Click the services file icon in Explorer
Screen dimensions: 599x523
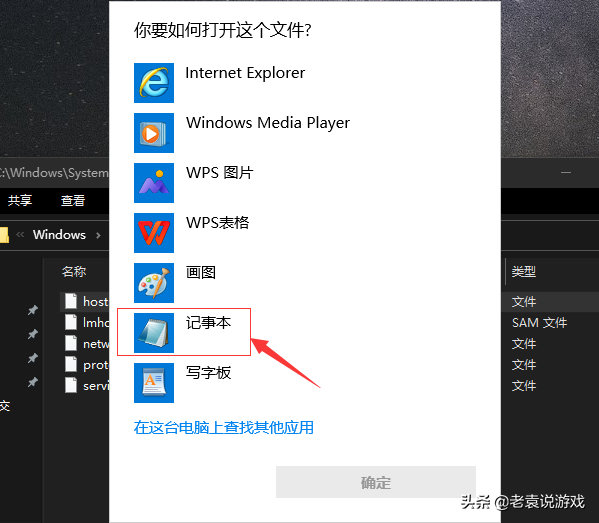pyautogui.click(x=71, y=385)
